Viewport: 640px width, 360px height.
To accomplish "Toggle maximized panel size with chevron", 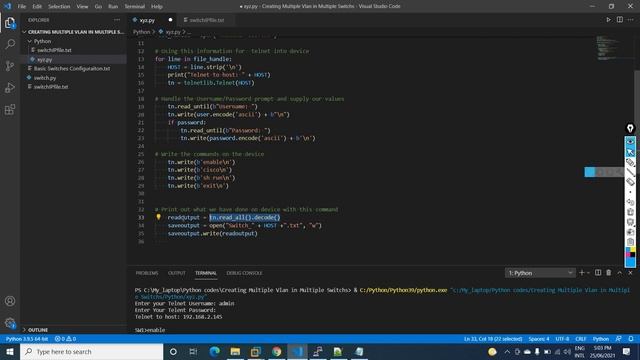I will (x=620, y=273).
